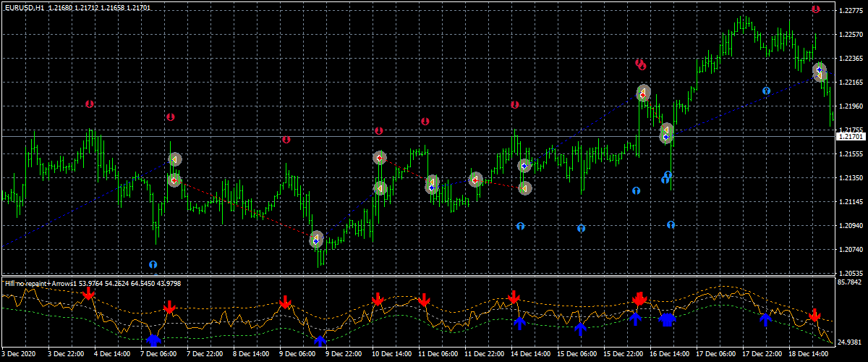Click the large blue up arrow near 7 Dec 06:00
Viewport: 868px width, 362px height.
153,340
